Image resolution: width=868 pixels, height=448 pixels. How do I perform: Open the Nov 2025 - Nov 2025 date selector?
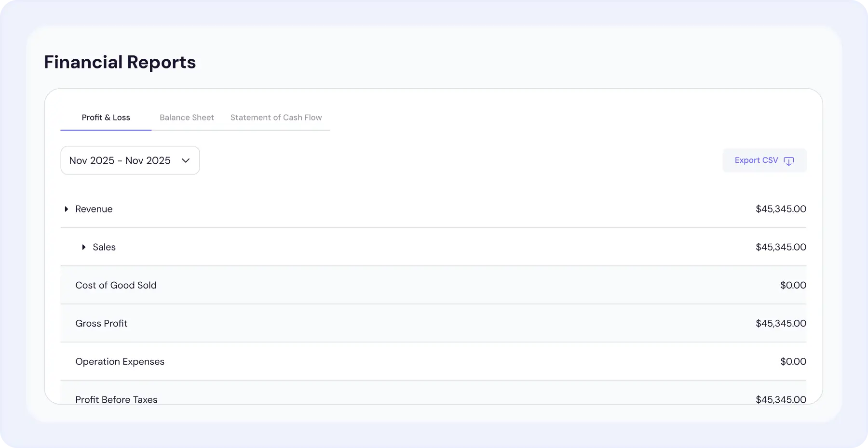(129, 160)
